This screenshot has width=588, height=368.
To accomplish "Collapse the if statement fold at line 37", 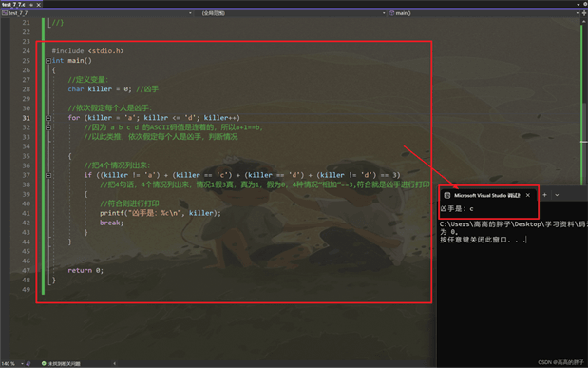I will 48,175.
